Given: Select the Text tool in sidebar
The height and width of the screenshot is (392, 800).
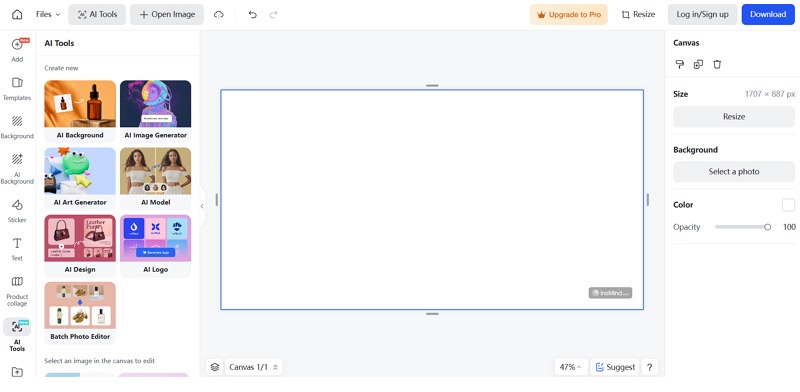Looking at the screenshot, I should coord(17,249).
